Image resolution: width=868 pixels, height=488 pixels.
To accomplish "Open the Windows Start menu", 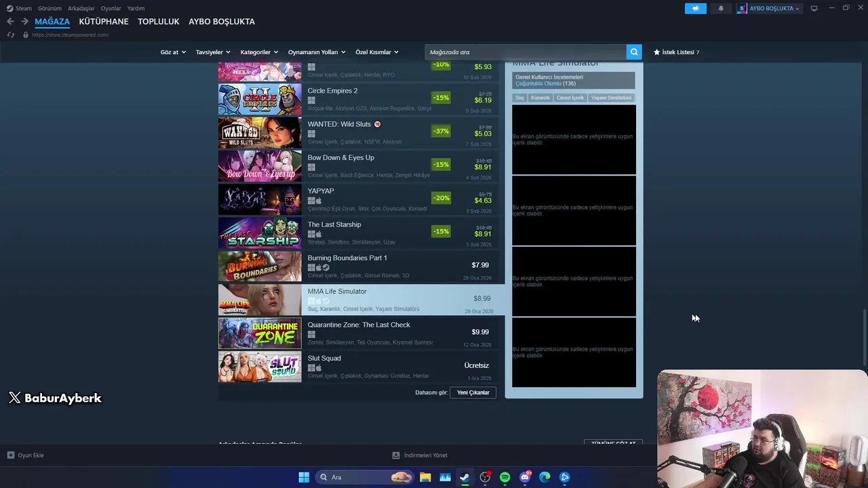I will coord(304,477).
